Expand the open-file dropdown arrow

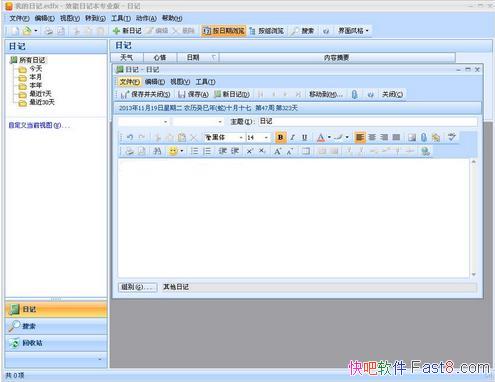pos(36,31)
